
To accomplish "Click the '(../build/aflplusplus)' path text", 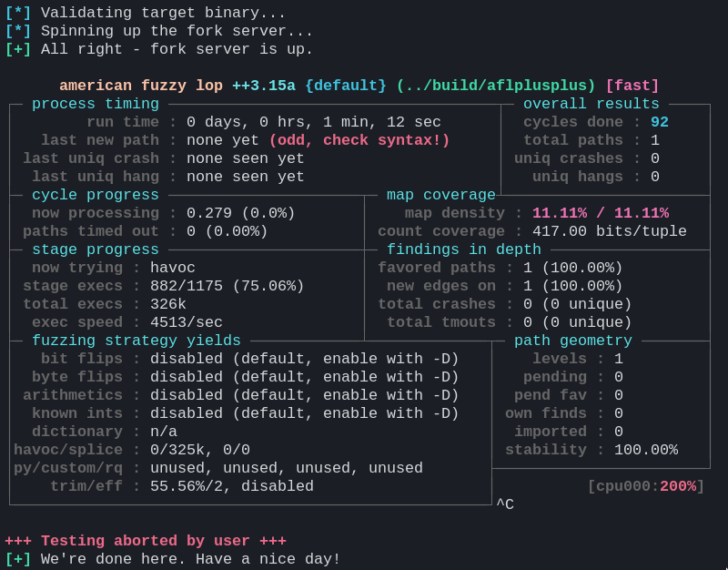I will click(495, 86).
